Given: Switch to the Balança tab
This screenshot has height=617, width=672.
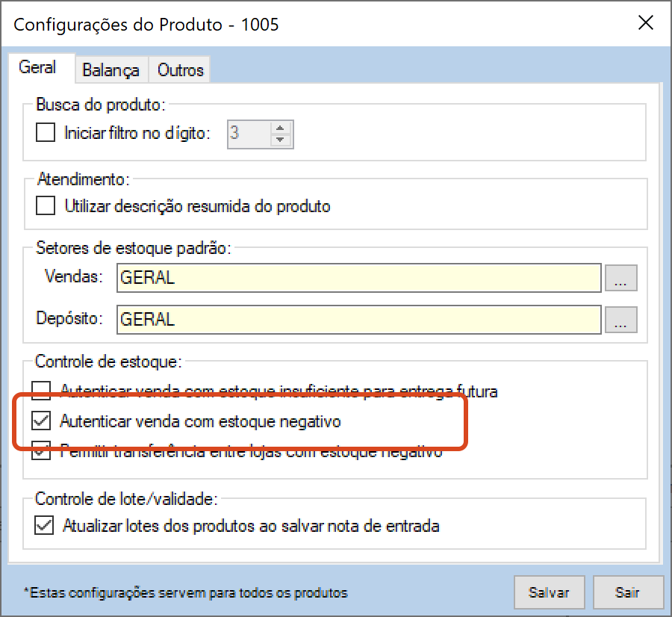Looking at the screenshot, I should coord(111,70).
